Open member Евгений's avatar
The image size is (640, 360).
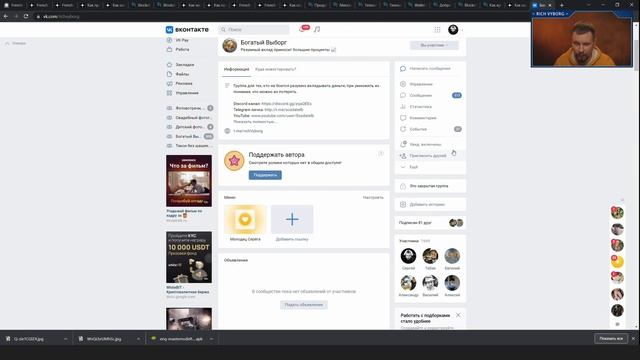point(452,256)
